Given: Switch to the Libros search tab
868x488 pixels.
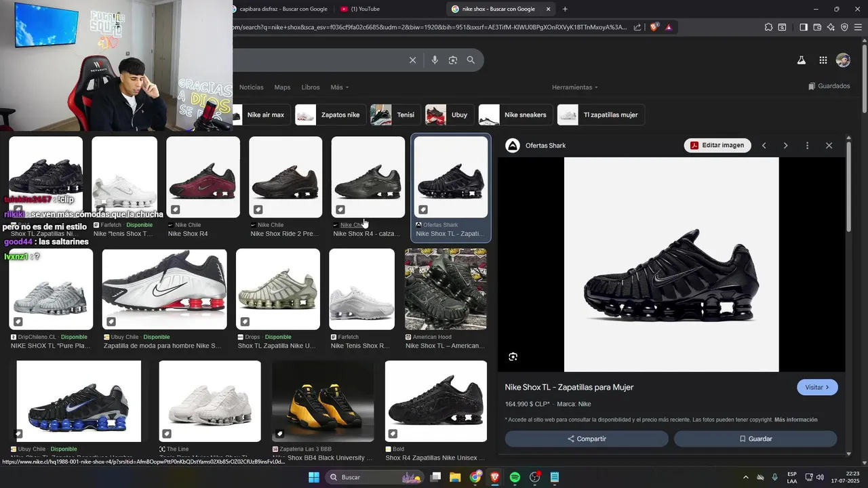Looking at the screenshot, I should click(311, 87).
